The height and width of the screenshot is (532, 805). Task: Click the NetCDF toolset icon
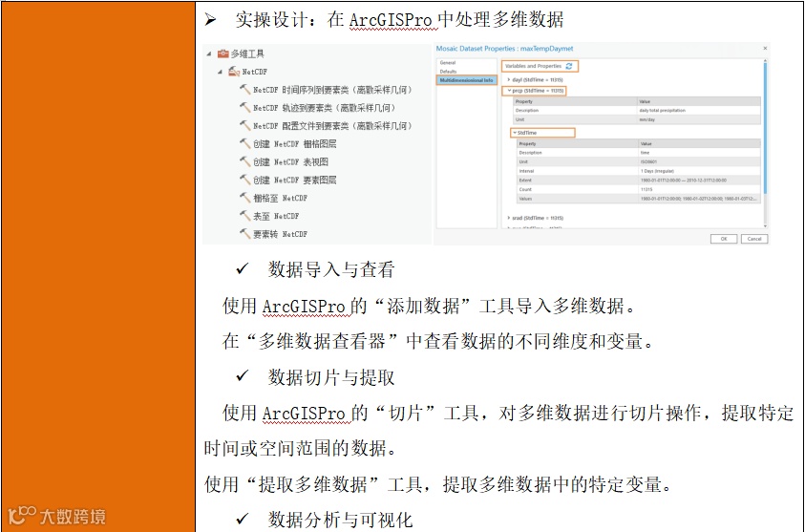point(234,72)
